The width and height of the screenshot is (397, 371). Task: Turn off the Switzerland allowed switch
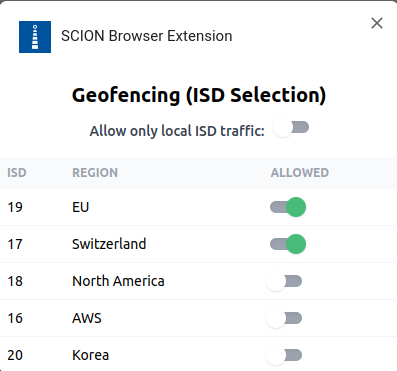(x=288, y=244)
